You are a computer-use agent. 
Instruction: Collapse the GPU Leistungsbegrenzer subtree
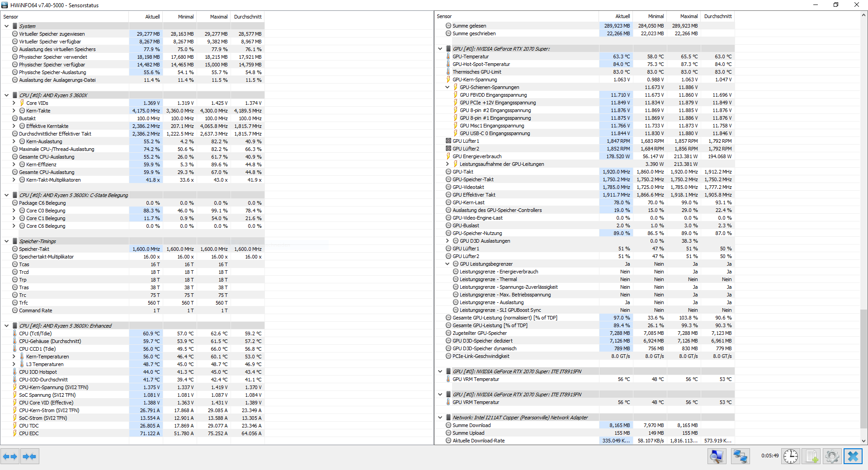click(x=447, y=264)
